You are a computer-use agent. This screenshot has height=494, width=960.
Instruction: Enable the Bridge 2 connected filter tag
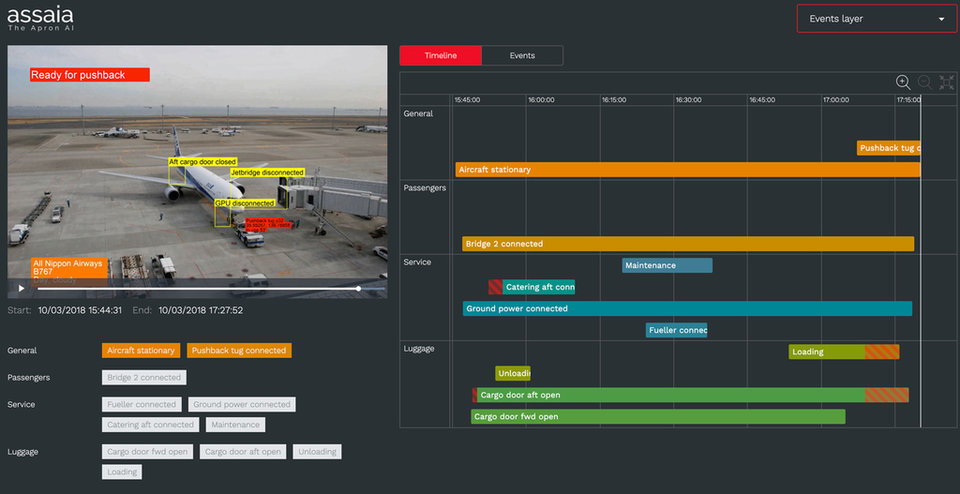[x=144, y=378]
